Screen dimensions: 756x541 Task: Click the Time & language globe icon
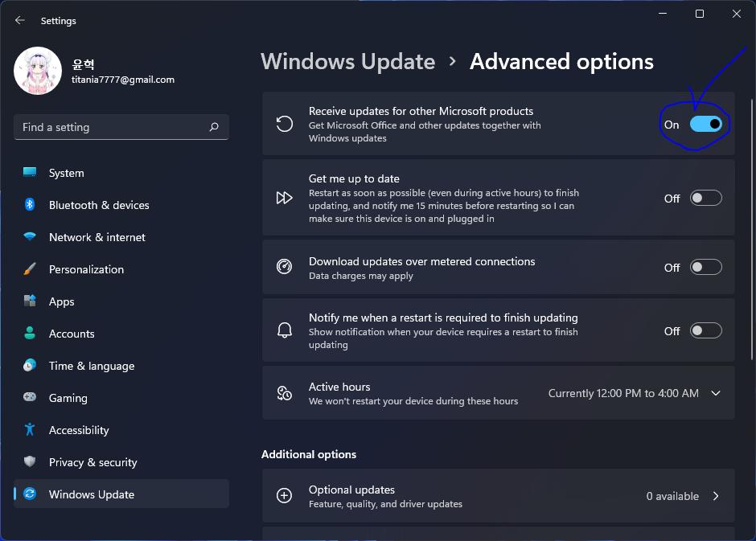tap(30, 365)
